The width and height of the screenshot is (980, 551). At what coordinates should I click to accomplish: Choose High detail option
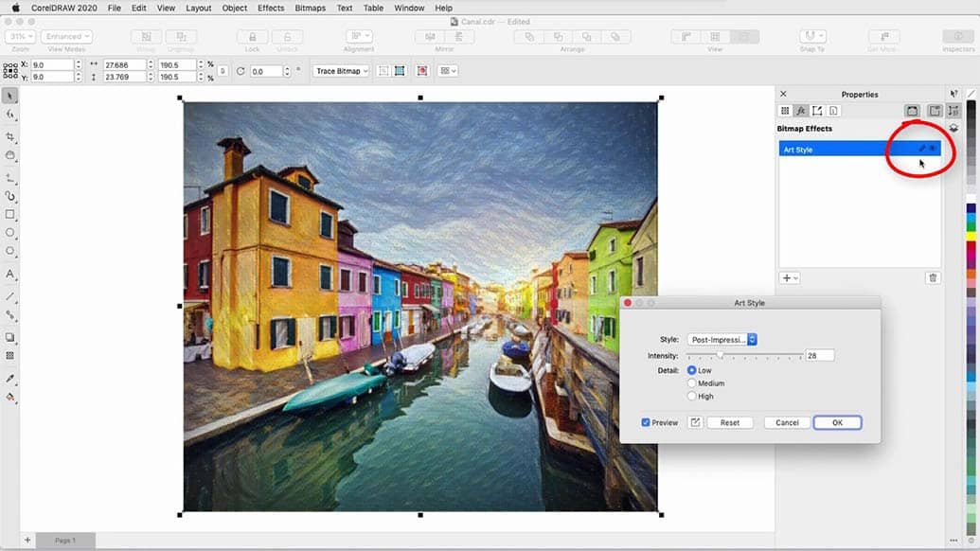click(692, 397)
